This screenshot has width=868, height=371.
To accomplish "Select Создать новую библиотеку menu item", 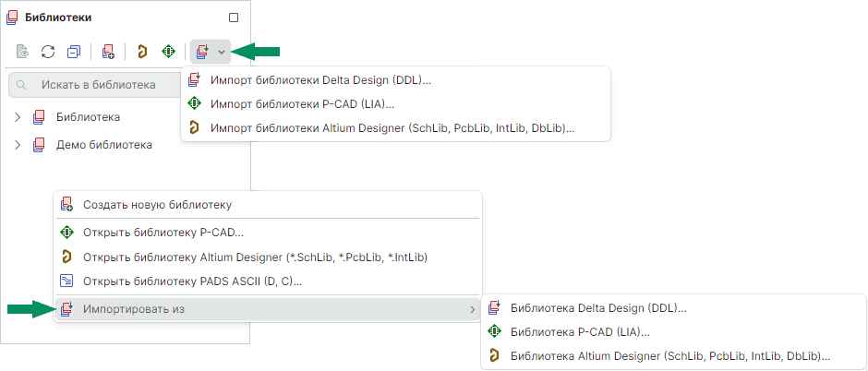I will (157, 205).
